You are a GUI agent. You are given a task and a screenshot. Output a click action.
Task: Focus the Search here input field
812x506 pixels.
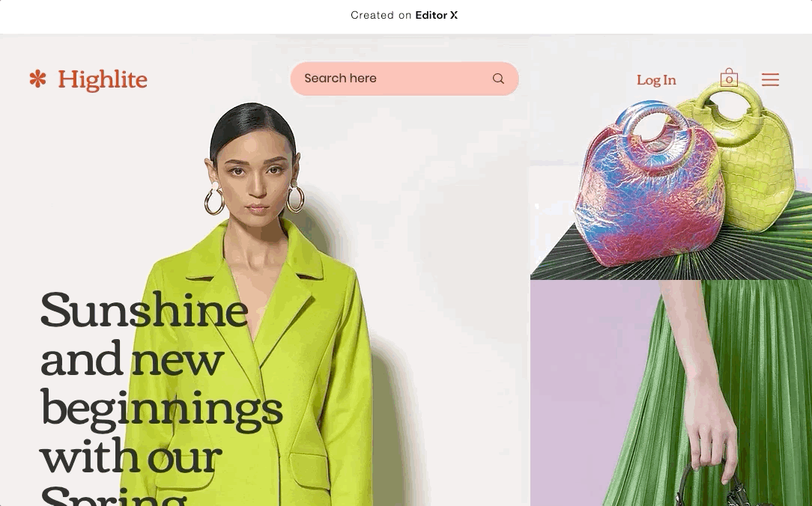tap(405, 79)
